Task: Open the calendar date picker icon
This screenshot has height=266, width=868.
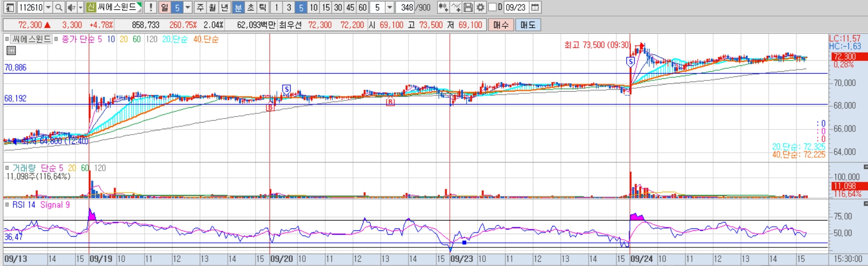Action: coord(535,7)
